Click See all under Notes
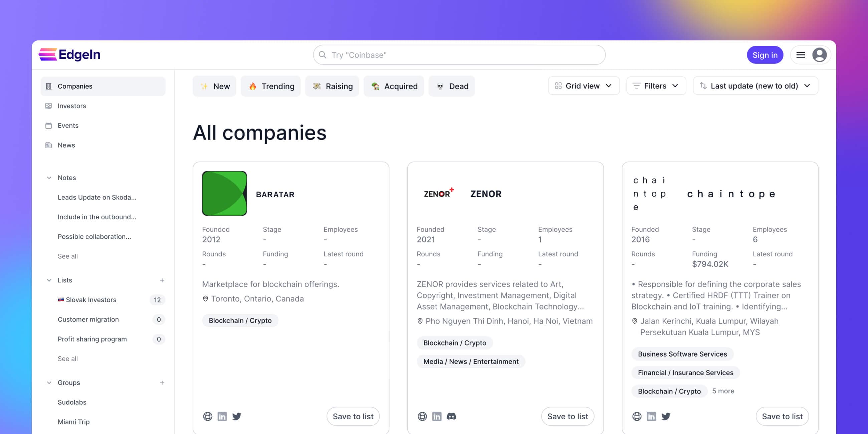Viewport: 868px width, 434px height. (68, 256)
